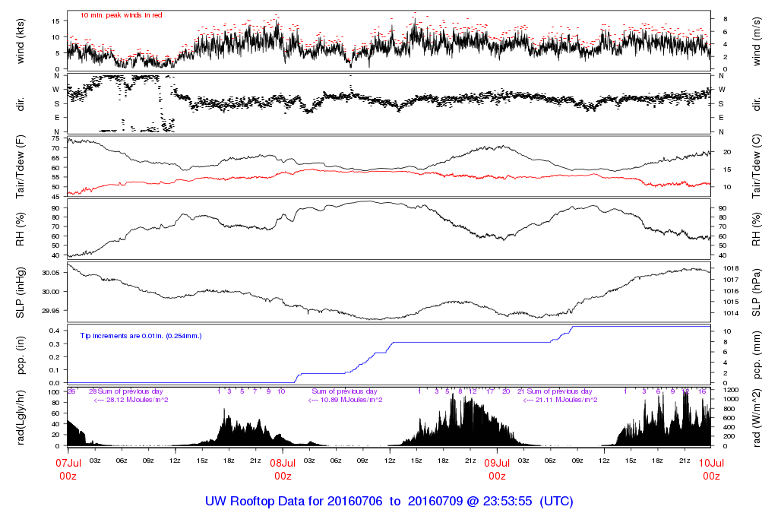The image size is (778, 532).
Task: Click the 'Tair/Tdew (F)' axis label
Action: 21,166
